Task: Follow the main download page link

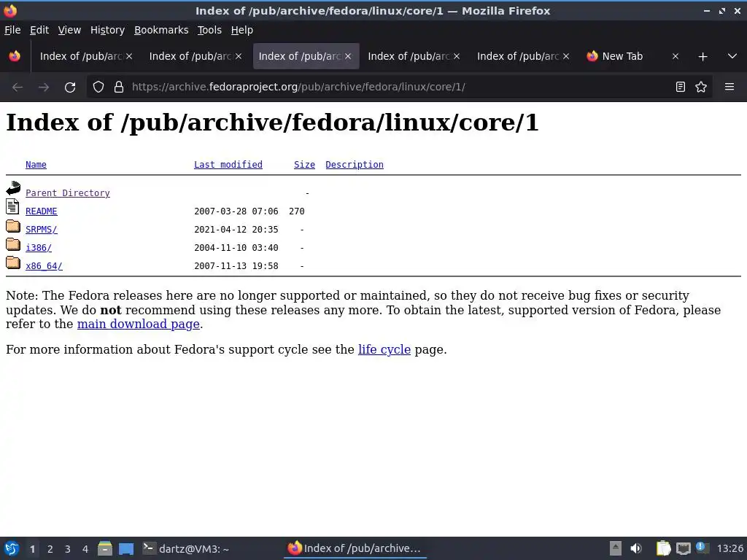Action: (x=138, y=324)
